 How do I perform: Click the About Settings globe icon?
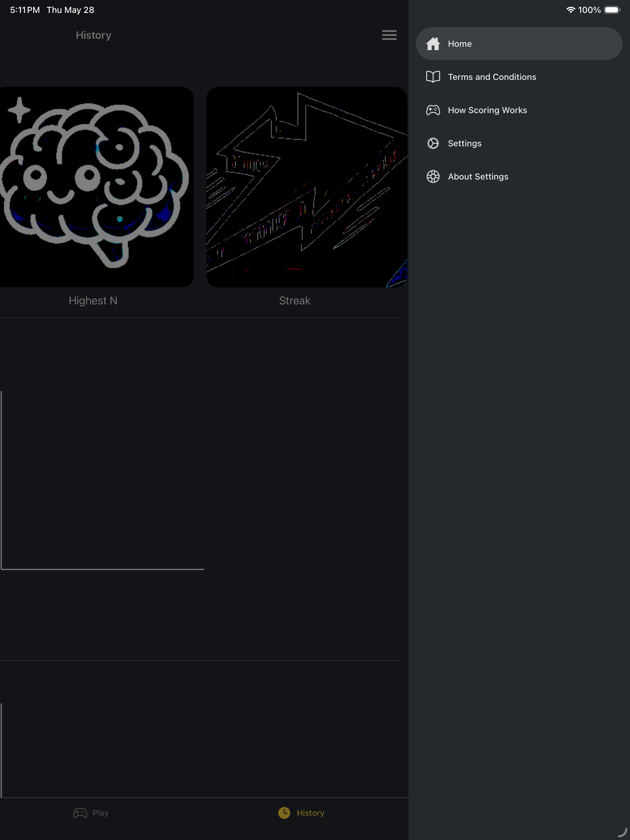[433, 176]
